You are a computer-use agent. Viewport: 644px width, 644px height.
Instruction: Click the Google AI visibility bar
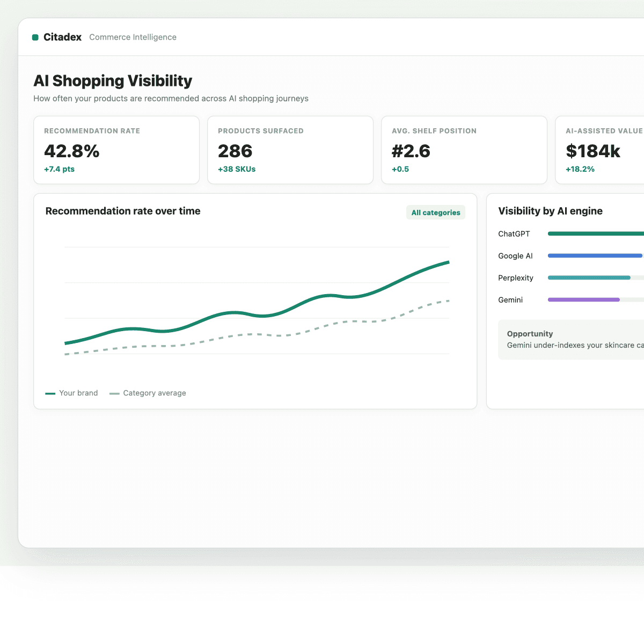coord(596,256)
